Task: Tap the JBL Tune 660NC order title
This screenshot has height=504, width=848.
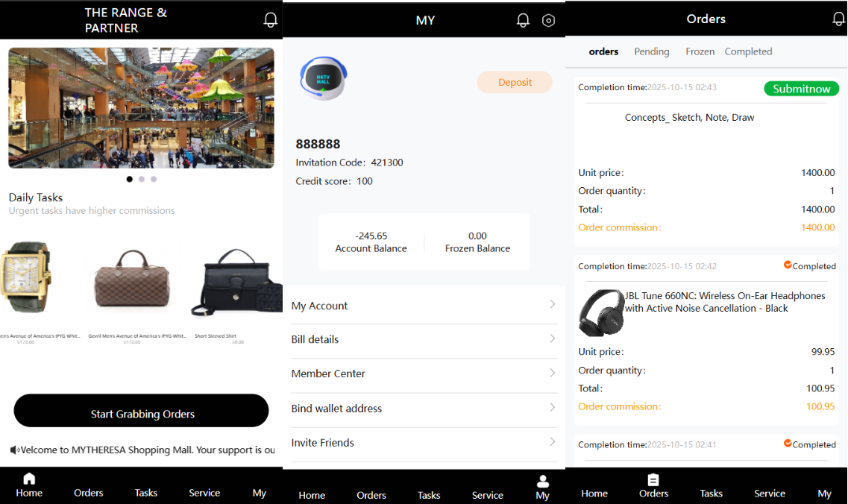Action: (x=725, y=302)
